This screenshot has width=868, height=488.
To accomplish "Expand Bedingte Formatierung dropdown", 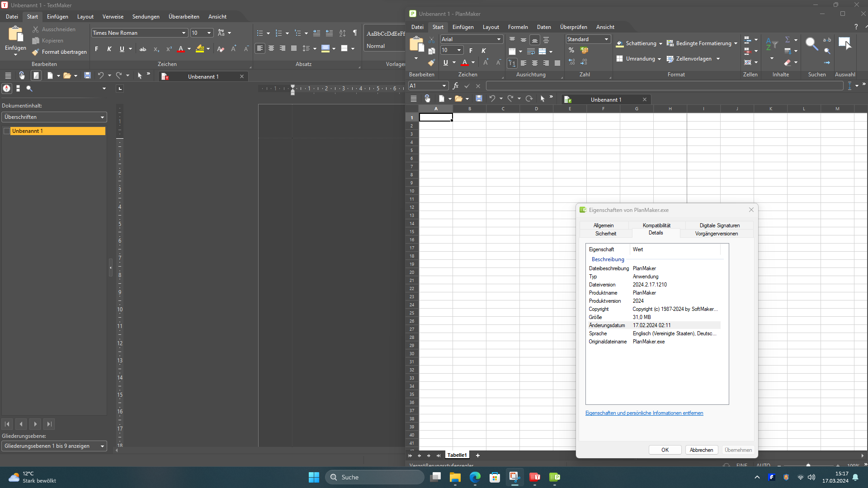I will [736, 44].
